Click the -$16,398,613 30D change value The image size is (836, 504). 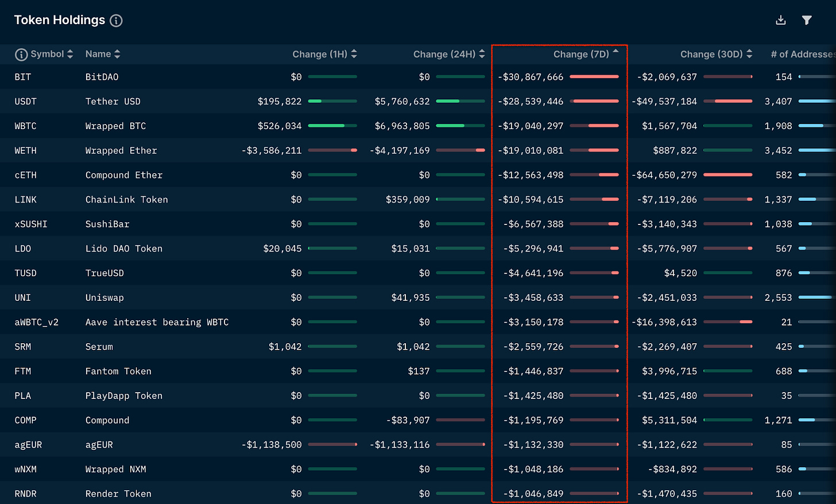pyautogui.click(x=664, y=323)
